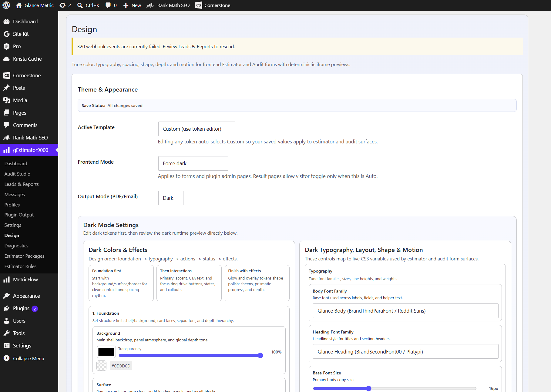Click the Cornerstone CS icon in the admin bar
This screenshot has height=392, width=551.
click(x=199, y=5)
